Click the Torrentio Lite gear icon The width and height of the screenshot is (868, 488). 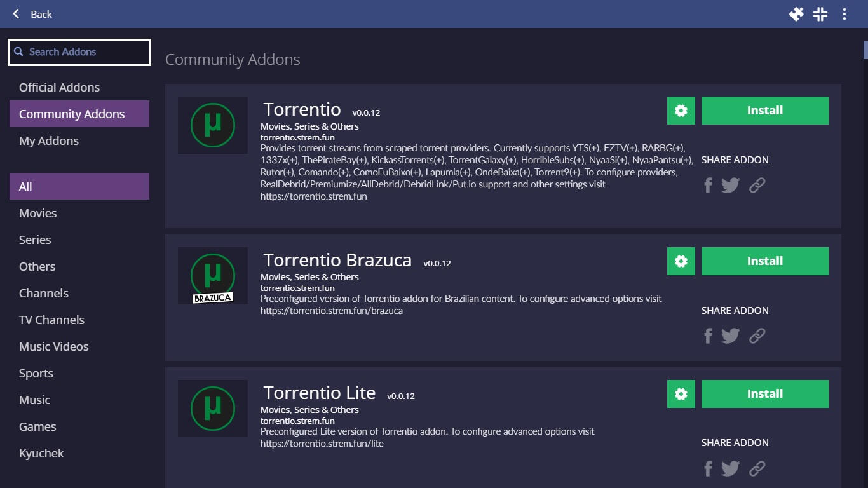pos(681,394)
